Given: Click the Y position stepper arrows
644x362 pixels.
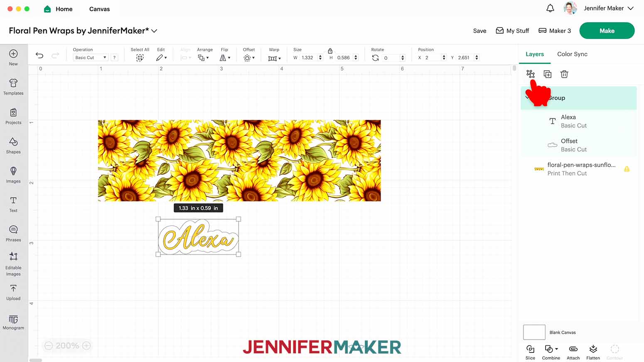Looking at the screenshot, I should click(477, 58).
